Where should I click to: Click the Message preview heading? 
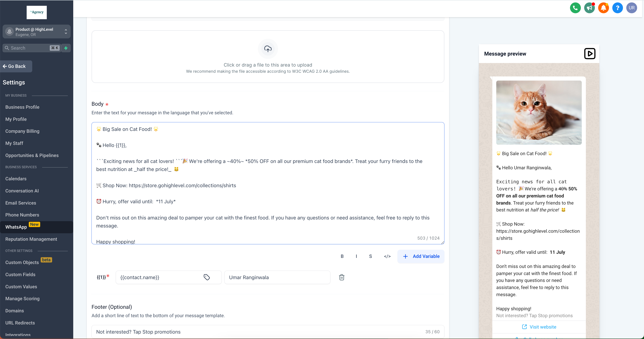[505, 54]
